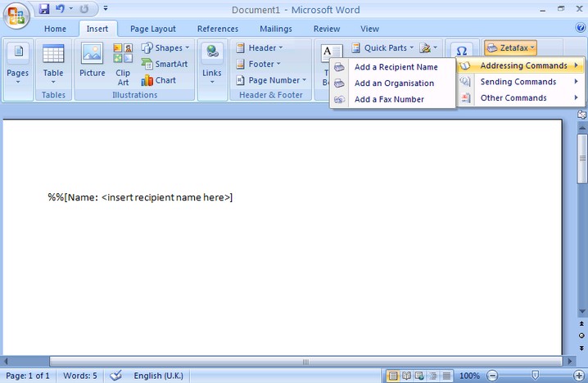Choose Addressing Commands in Zetafax menu

tap(521, 65)
